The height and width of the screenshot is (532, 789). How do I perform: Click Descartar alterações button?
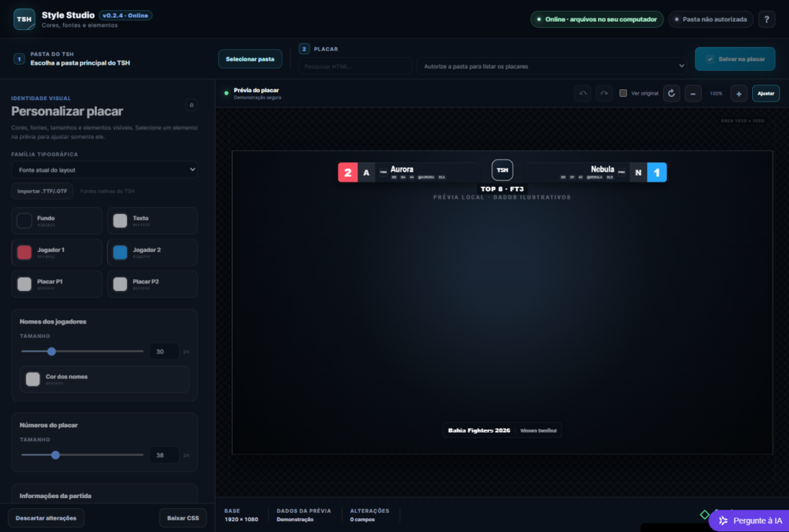pos(45,518)
